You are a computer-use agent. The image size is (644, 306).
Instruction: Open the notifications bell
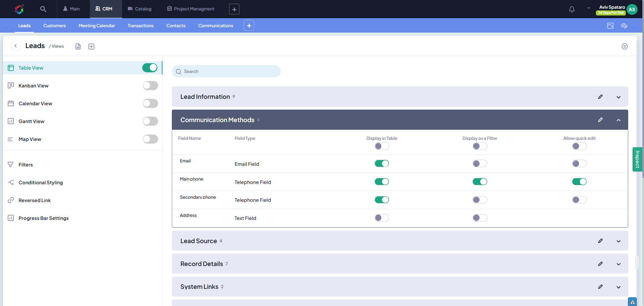coord(572,9)
